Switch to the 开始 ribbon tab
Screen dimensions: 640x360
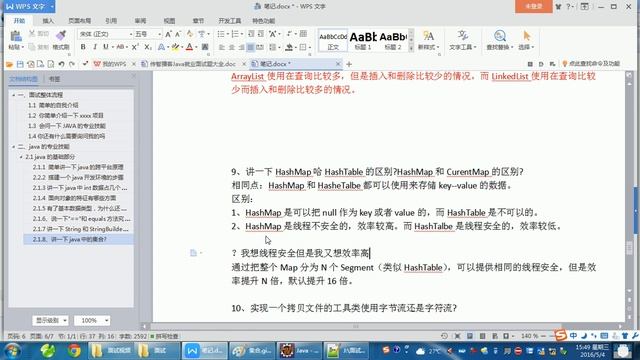click(19, 21)
